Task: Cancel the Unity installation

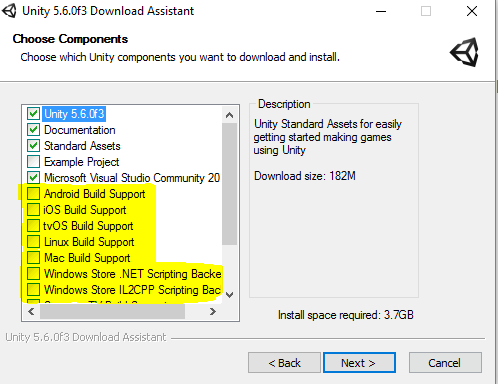Action: tap(445, 363)
